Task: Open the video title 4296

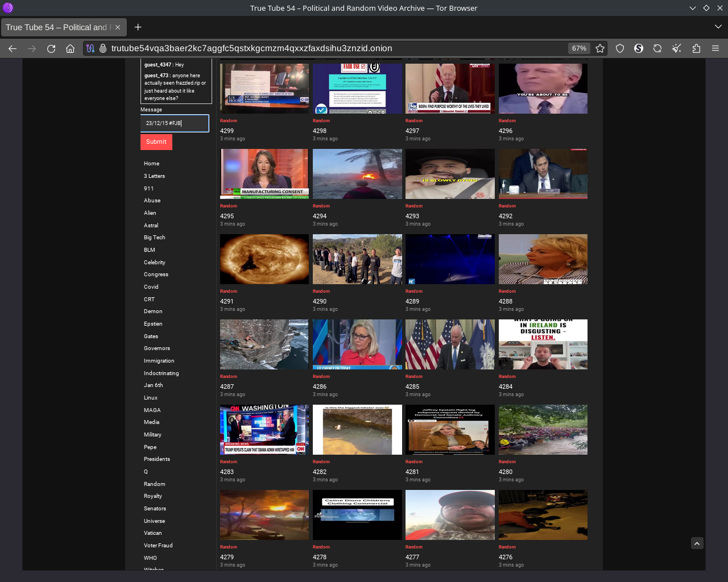Action: (x=506, y=131)
